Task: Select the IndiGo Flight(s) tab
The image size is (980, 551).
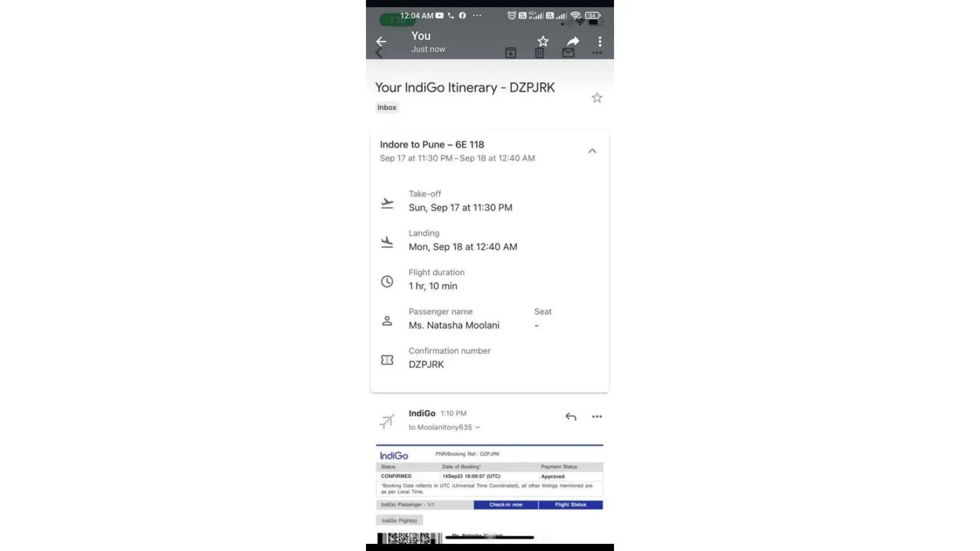Action: 400,520
